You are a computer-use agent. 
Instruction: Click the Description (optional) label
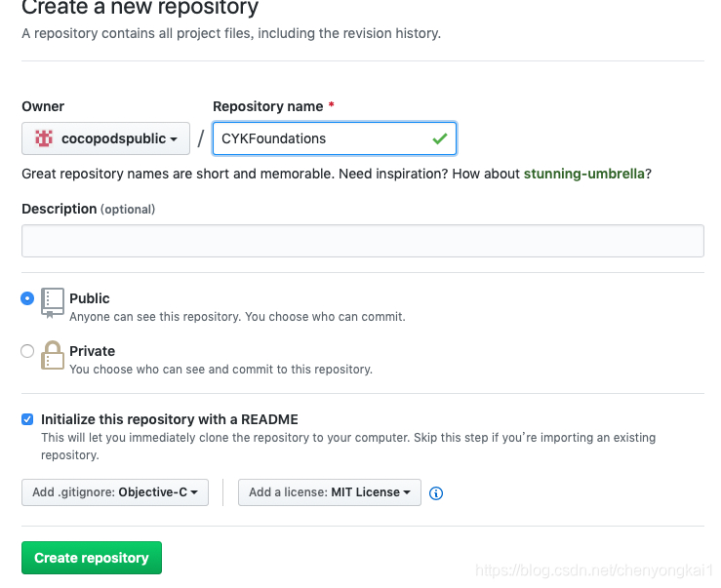pos(88,209)
